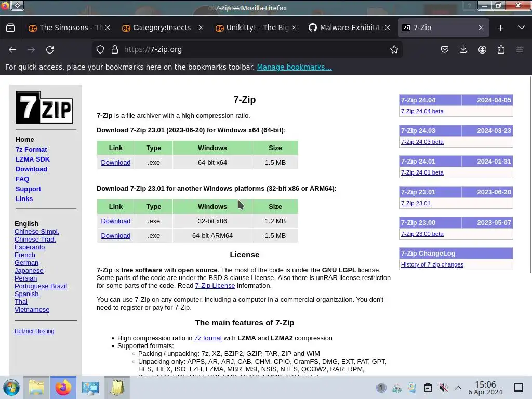The width and height of the screenshot is (532, 399).
Task: Close the Category:Insects tab
Action: (x=201, y=28)
